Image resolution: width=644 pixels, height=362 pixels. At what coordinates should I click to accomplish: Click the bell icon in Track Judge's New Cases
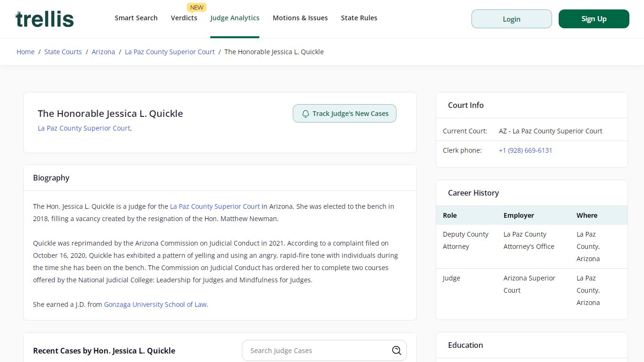(x=305, y=114)
